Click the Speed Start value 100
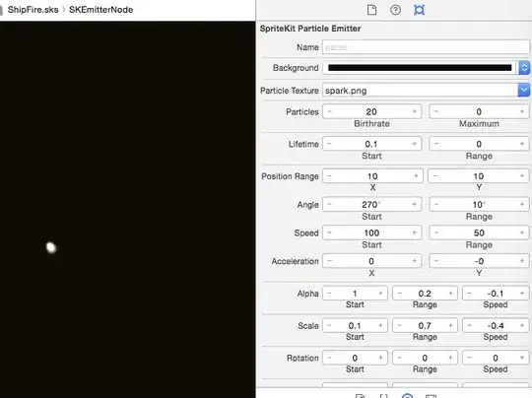 (x=371, y=232)
